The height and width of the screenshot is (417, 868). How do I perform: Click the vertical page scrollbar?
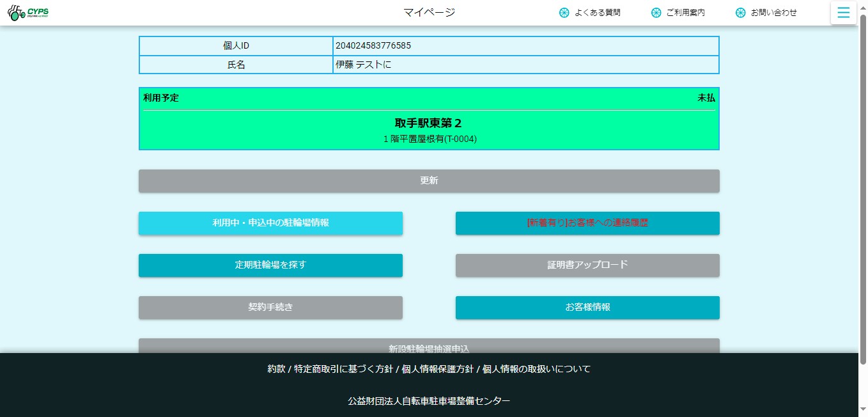pos(863,192)
